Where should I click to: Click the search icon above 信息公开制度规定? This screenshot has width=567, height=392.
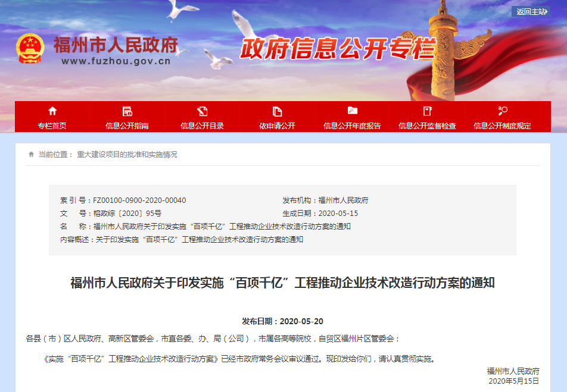502,111
